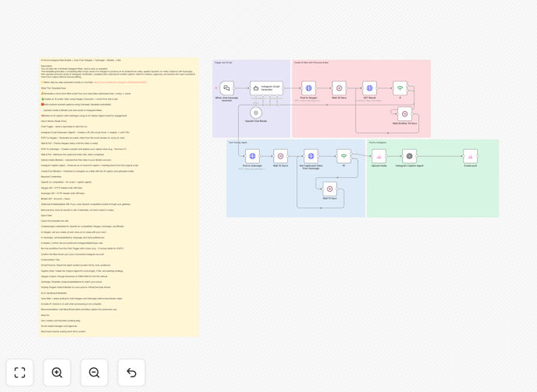Select the Wait 15 Secs loop node
Screen dimensions: 537x392
point(330,189)
